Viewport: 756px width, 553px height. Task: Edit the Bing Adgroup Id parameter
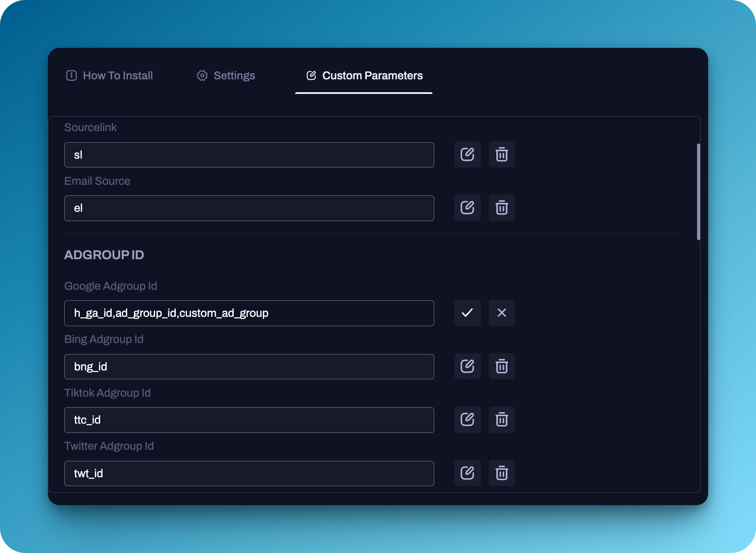pyautogui.click(x=467, y=366)
